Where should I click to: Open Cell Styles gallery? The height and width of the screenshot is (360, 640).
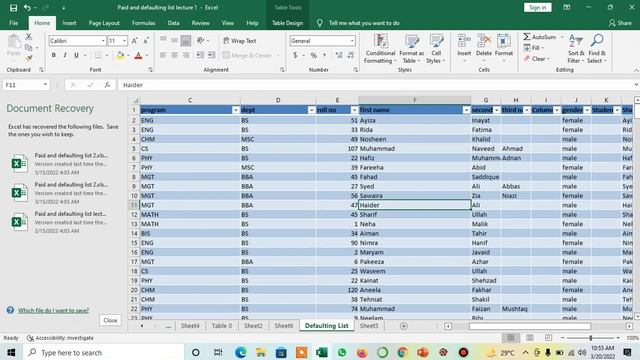(436, 49)
